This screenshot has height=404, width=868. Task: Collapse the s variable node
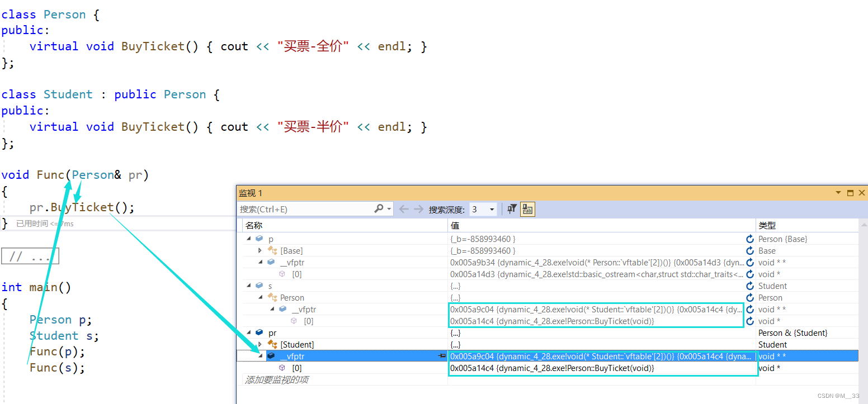point(248,286)
